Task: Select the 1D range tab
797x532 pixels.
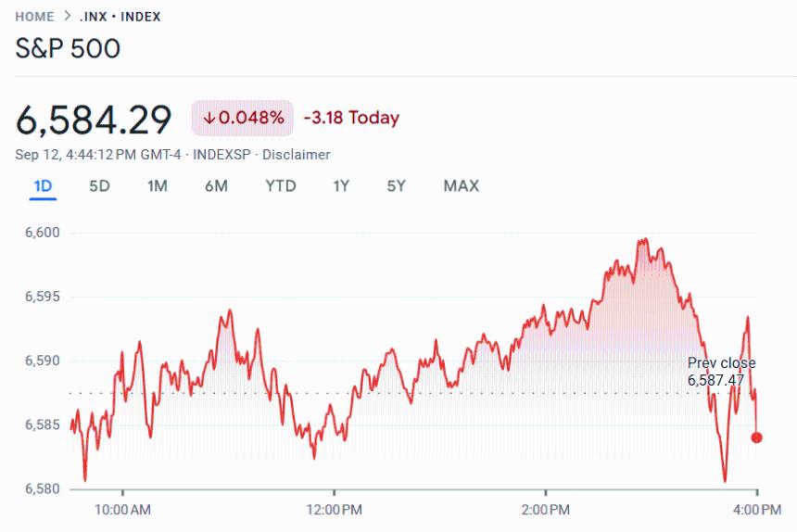Action: [43, 186]
